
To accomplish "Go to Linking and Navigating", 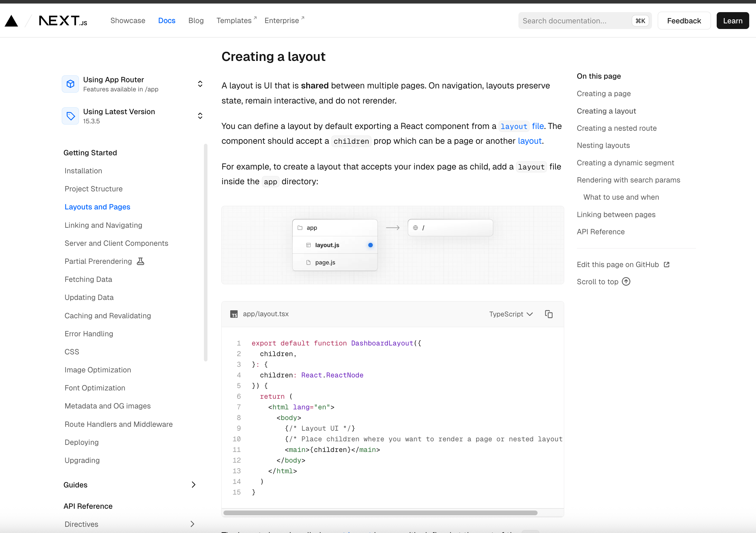I will (x=103, y=225).
